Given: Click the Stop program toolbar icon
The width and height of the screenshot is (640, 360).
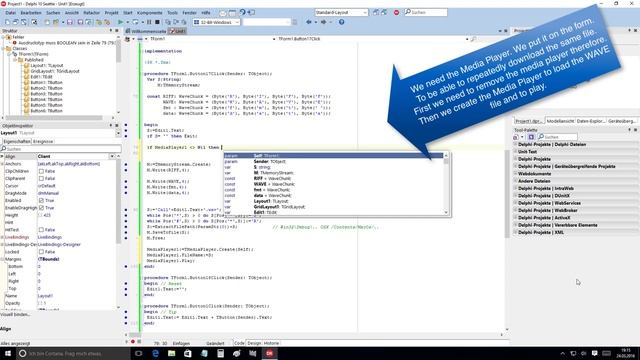Looking at the screenshot, I should 157,22.
